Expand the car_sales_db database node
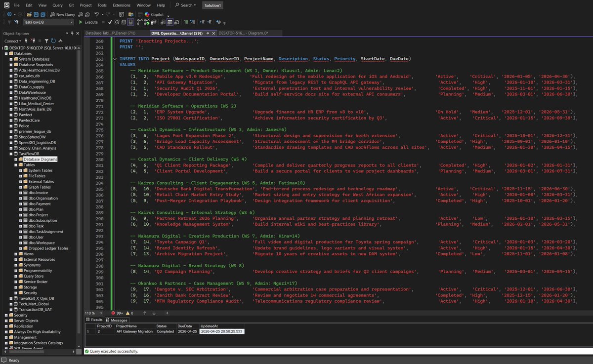Screen dimensions: 593x364 pos(11,76)
